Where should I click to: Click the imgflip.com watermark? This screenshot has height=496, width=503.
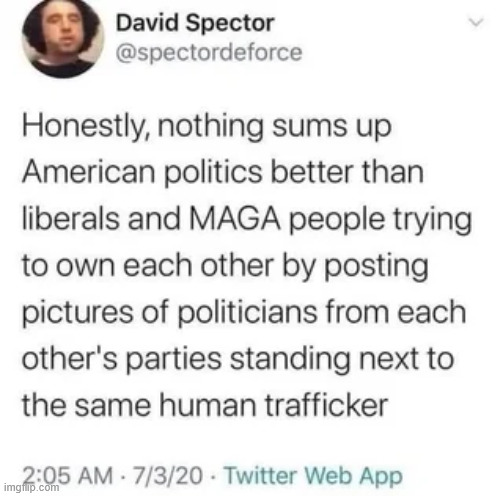pyautogui.click(x=30, y=487)
